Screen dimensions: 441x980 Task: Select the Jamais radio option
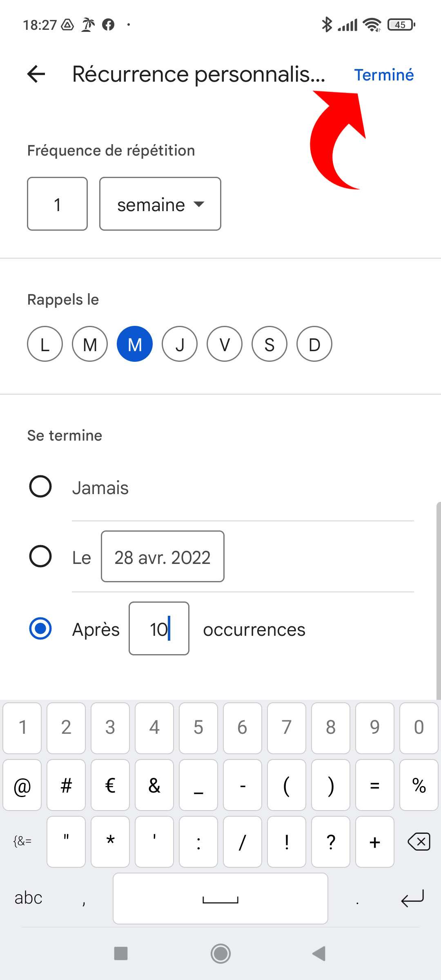(x=40, y=486)
